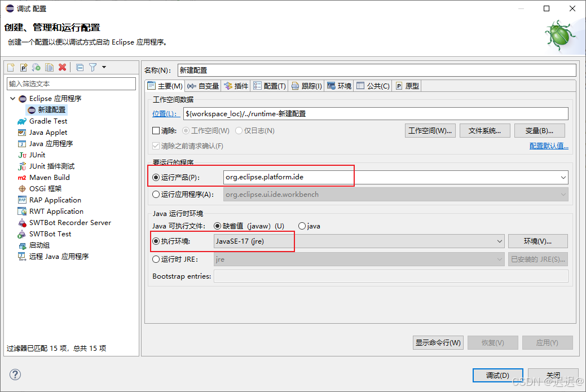Open the org.eclipse.ui.ide.workbench application dropdown
The width and height of the screenshot is (586, 392).
563,195
